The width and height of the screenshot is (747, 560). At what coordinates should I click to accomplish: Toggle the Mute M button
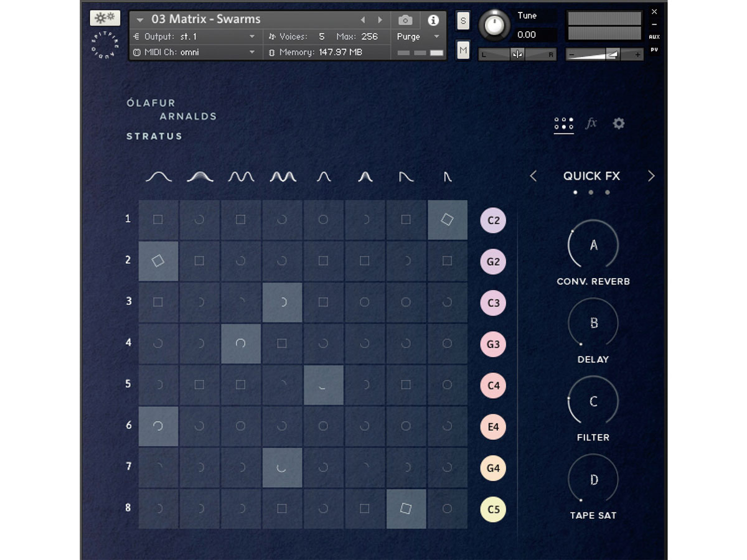[x=463, y=50]
